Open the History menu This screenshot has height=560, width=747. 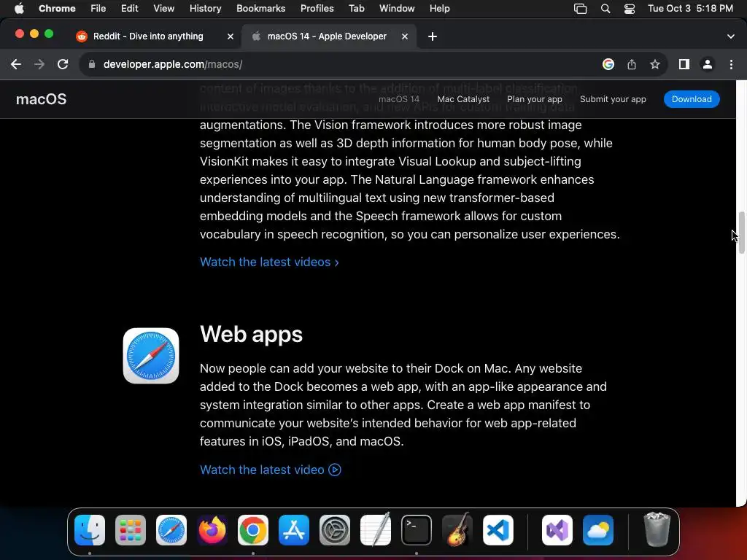tap(205, 9)
